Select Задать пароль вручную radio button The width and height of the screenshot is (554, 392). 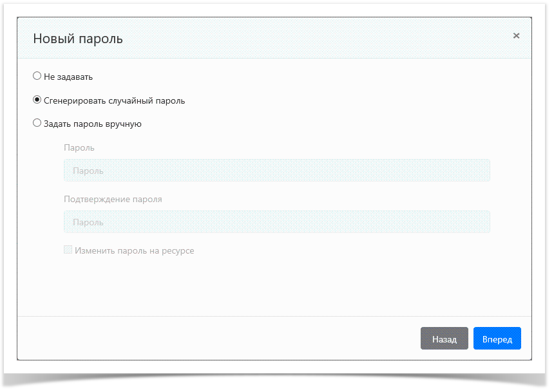point(37,123)
